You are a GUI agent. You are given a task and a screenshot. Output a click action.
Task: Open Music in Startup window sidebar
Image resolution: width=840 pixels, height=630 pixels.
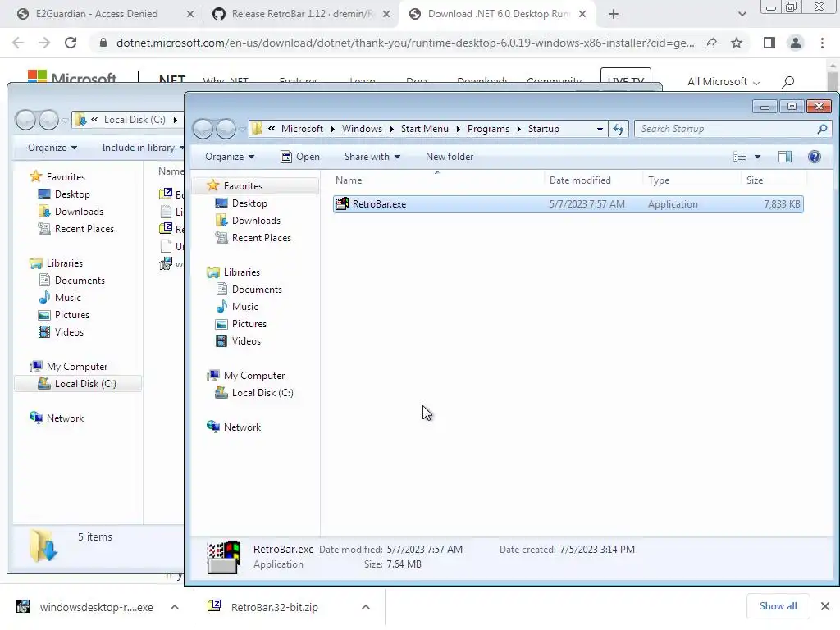[244, 307]
